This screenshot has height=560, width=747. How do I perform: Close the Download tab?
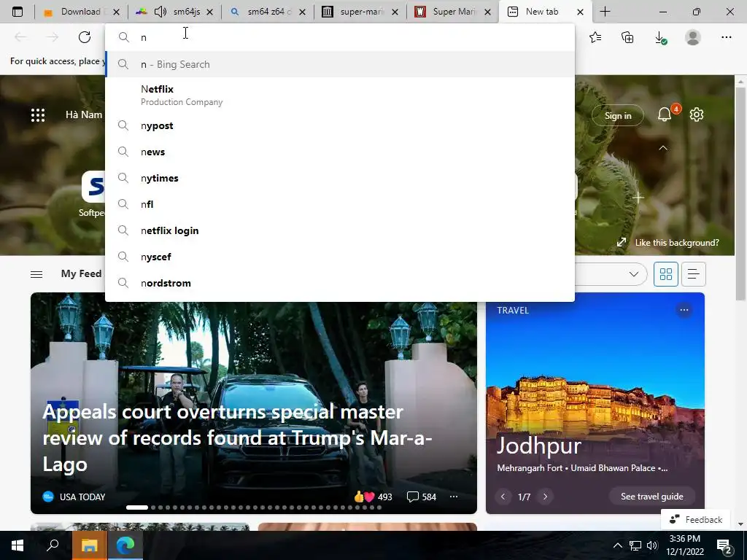coord(116,12)
